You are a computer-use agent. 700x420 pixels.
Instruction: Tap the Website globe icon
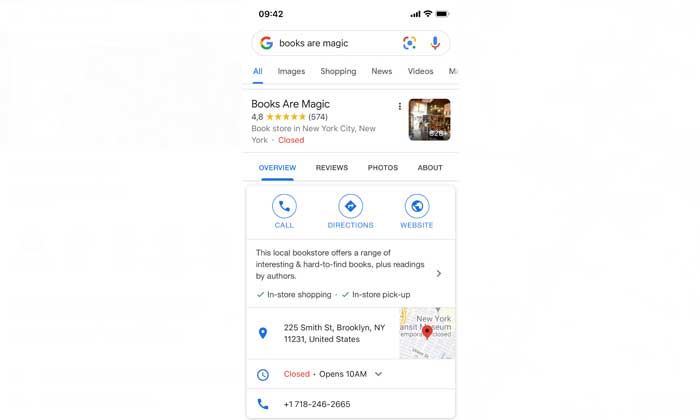[417, 206]
